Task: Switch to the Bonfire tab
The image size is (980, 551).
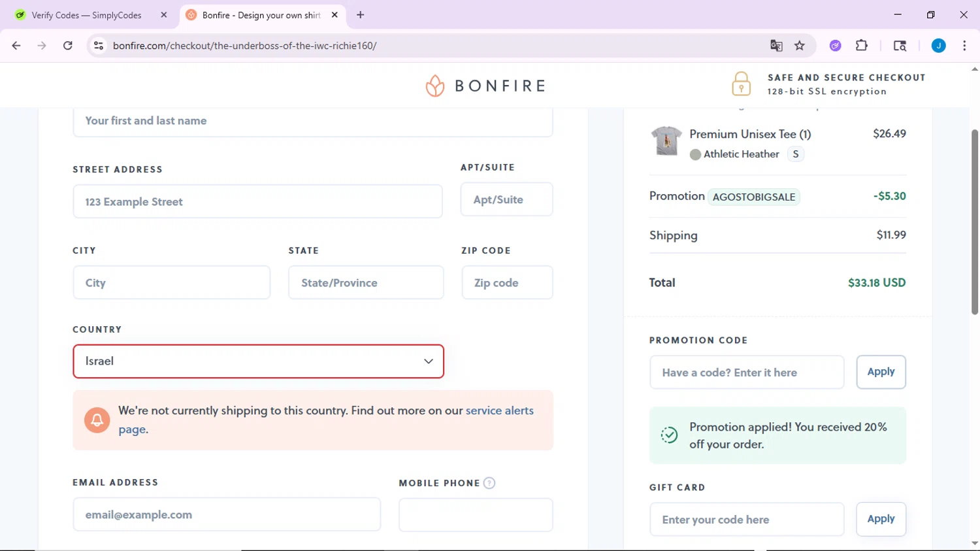Action: (x=261, y=15)
